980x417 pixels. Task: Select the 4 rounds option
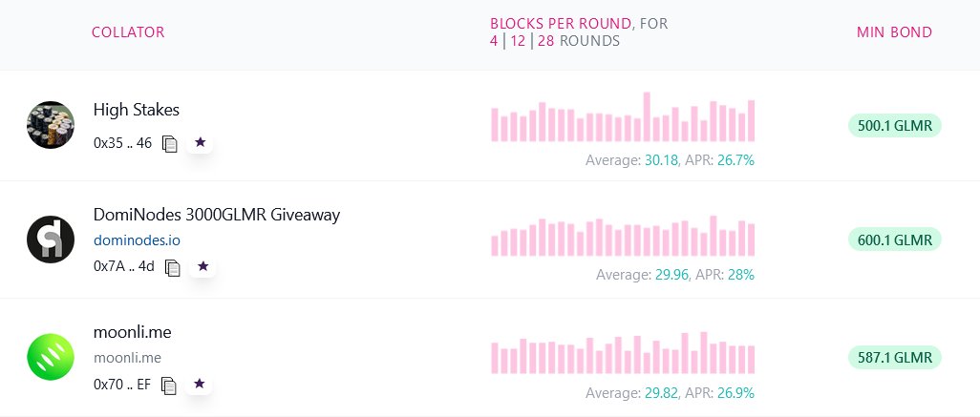[x=494, y=41]
